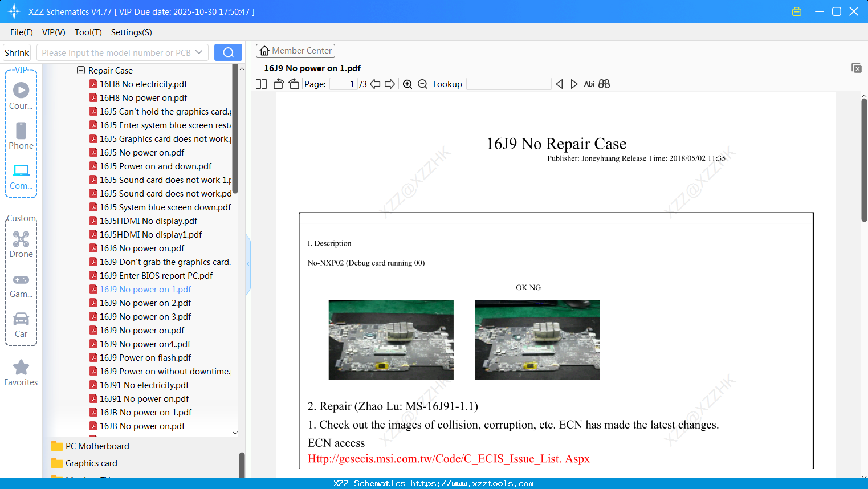This screenshot has width=868, height=489.
Task: Open the Favorites star
Action: pos(21,373)
